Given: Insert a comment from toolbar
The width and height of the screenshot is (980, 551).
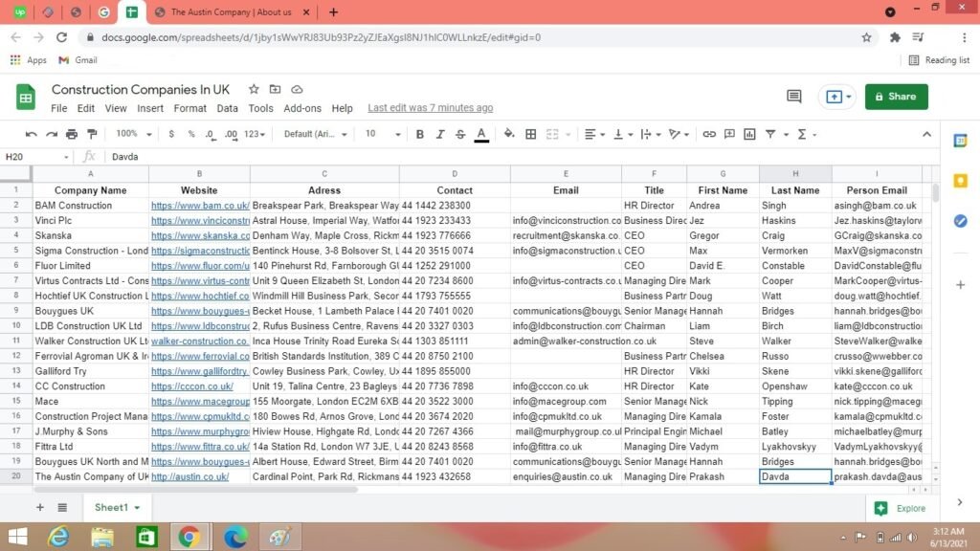Looking at the screenshot, I should pos(729,134).
